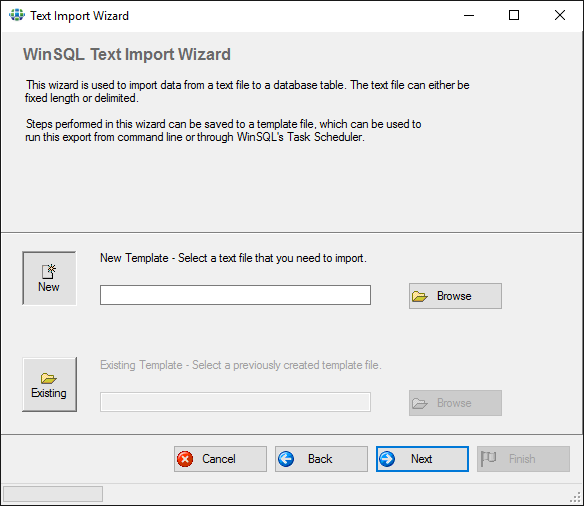This screenshot has height=506, width=584.
Task: Click the red X icon on Cancel
Action: coord(185,459)
